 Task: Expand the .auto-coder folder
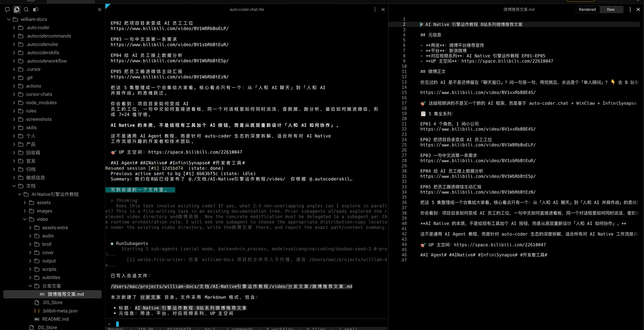14,28
